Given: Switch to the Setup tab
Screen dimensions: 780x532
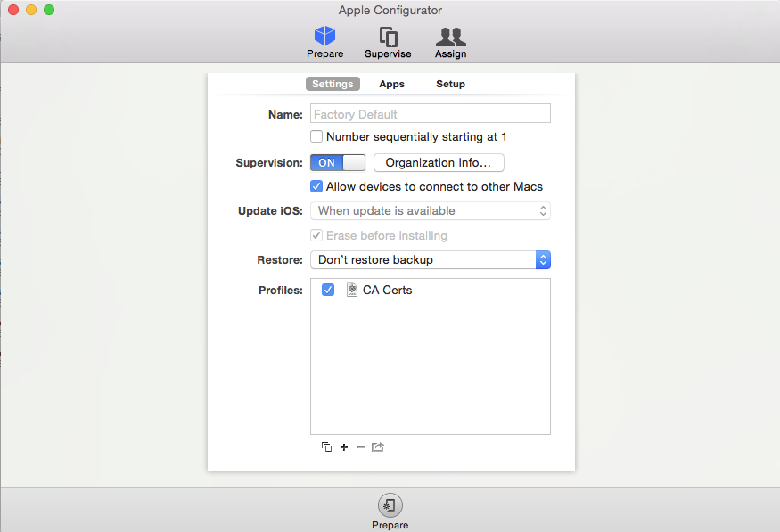Looking at the screenshot, I should (451, 84).
